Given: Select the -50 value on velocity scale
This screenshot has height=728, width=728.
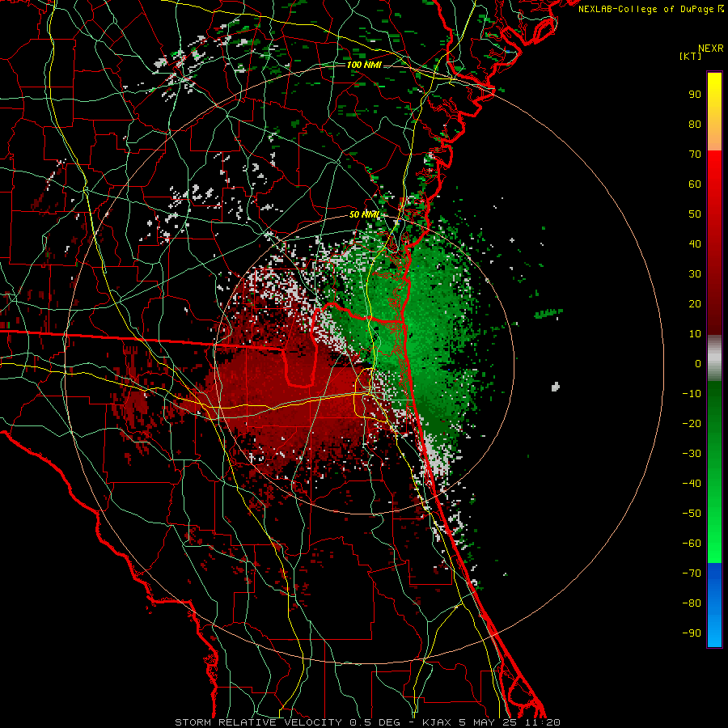Looking at the screenshot, I should [692, 514].
